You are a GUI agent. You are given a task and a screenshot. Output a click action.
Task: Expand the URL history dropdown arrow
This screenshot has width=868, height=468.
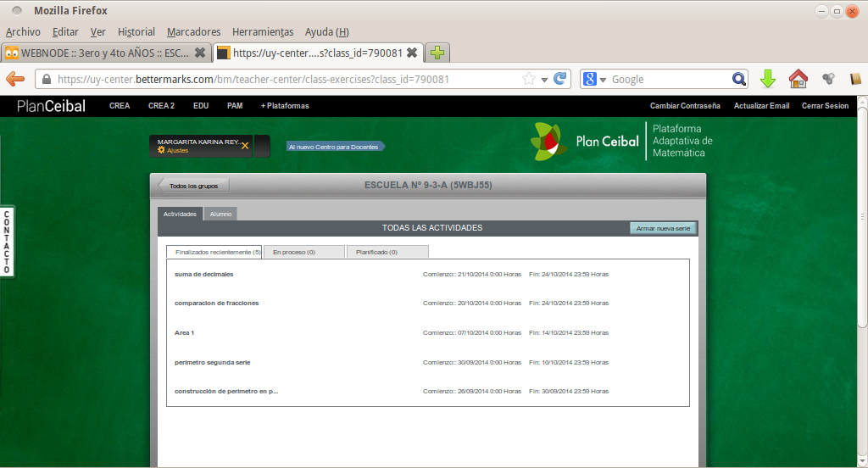point(544,79)
